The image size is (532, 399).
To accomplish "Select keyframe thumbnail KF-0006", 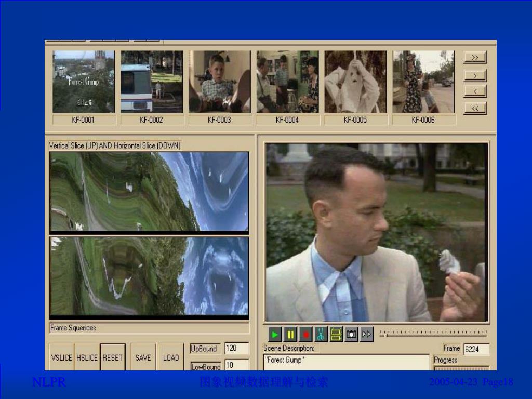I will pyautogui.click(x=423, y=82).
